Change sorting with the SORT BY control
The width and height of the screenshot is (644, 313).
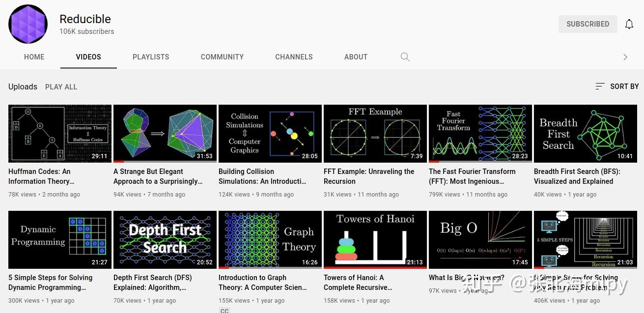[624, 86]
